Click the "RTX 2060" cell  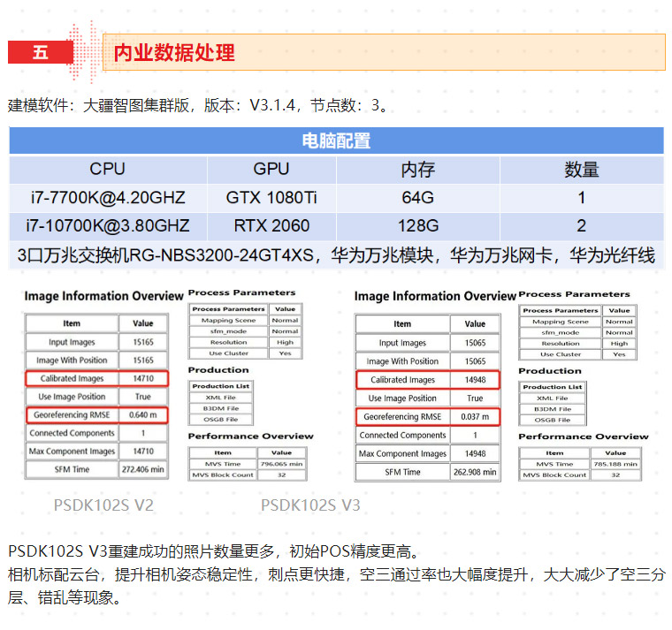[x=271, y=226]
